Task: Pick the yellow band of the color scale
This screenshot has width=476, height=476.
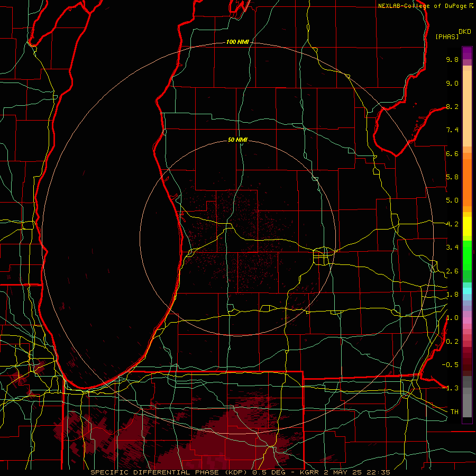Action: 467,226
